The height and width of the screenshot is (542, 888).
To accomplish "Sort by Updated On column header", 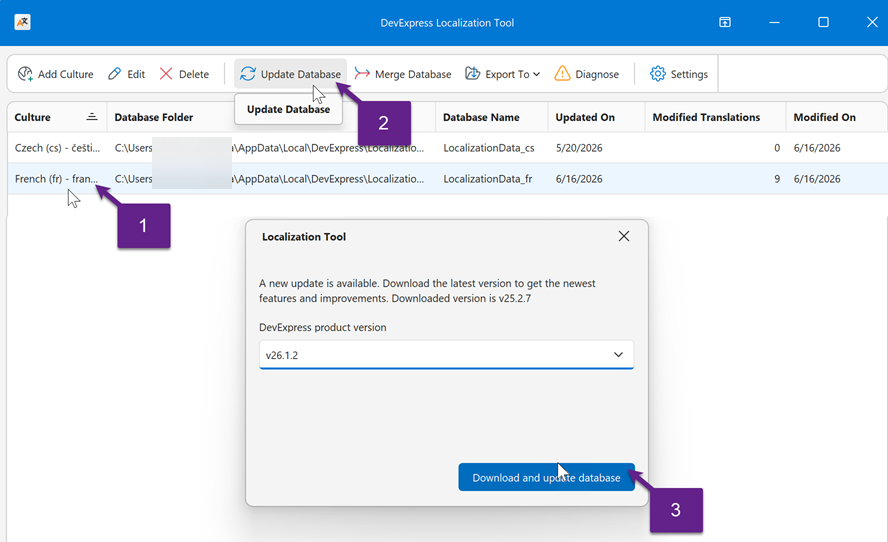I will [x=596, y=117].
